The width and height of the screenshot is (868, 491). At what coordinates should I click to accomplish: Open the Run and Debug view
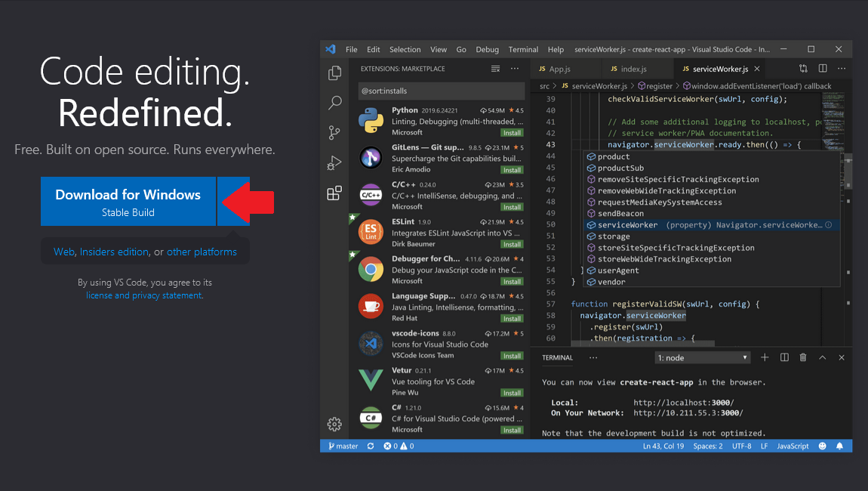click(334, 162)
